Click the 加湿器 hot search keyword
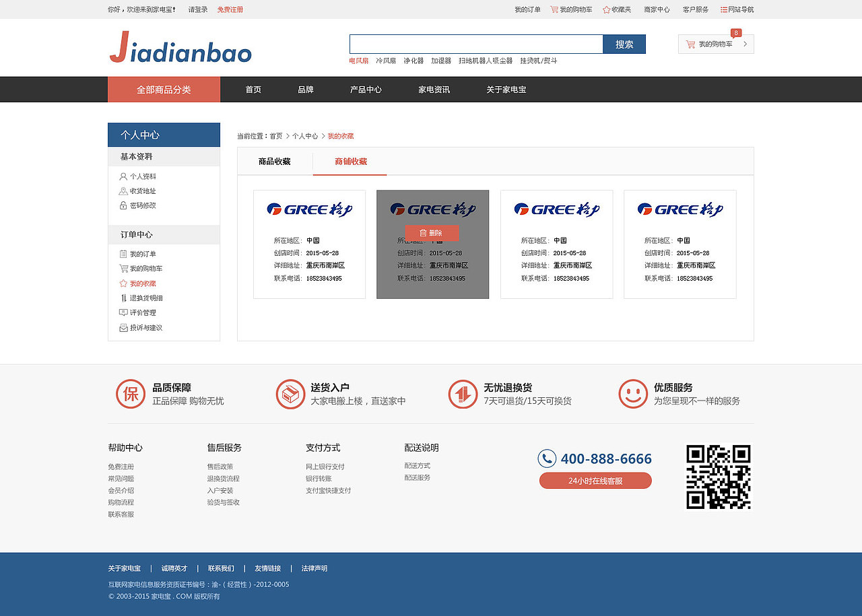 441,61
